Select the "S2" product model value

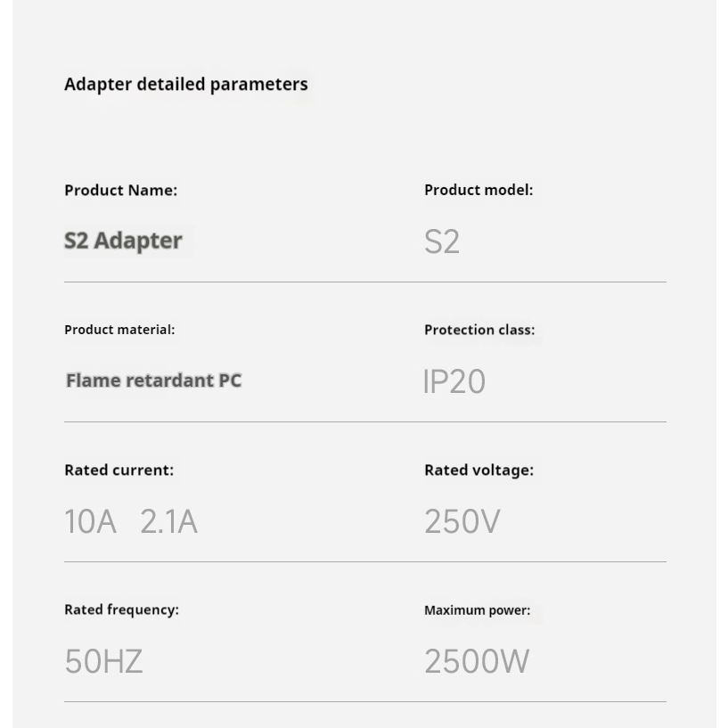pos(442,242)
